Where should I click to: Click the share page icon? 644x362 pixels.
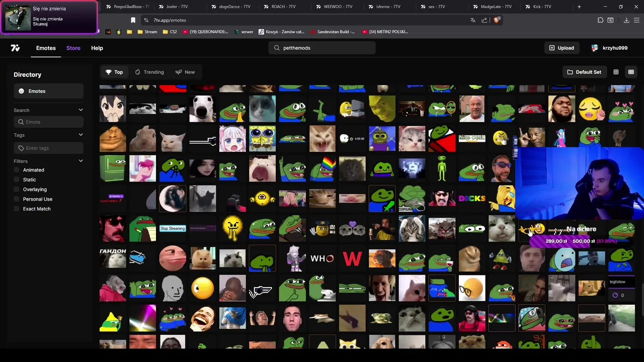pos(485,20)
